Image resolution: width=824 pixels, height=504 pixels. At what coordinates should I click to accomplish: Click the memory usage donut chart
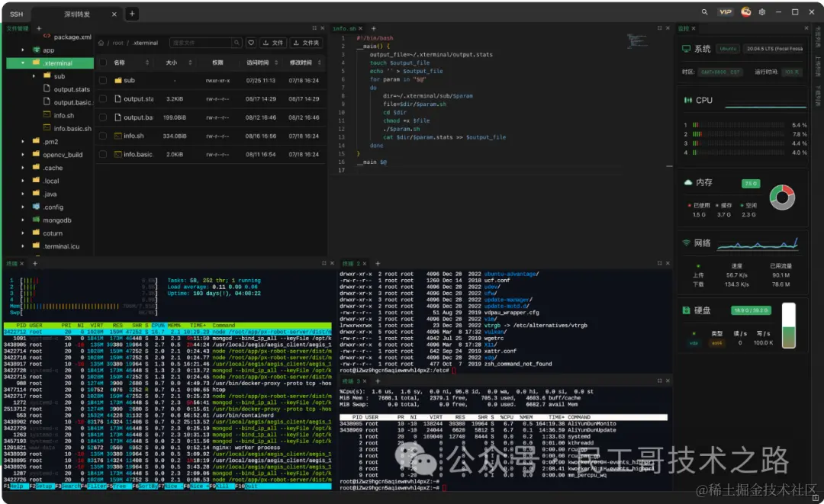782,197
